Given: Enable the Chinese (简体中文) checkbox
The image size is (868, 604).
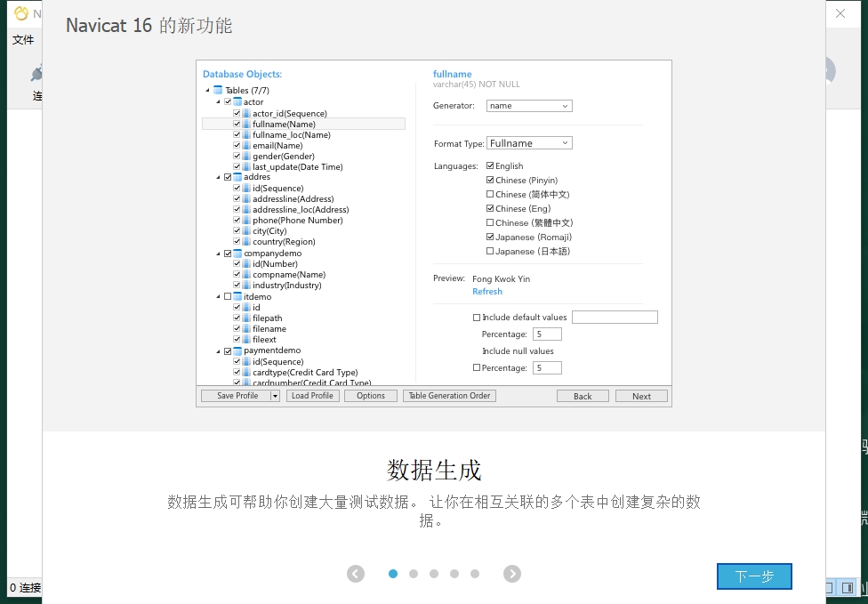Looking at the screenshot, I should point(490,195).
